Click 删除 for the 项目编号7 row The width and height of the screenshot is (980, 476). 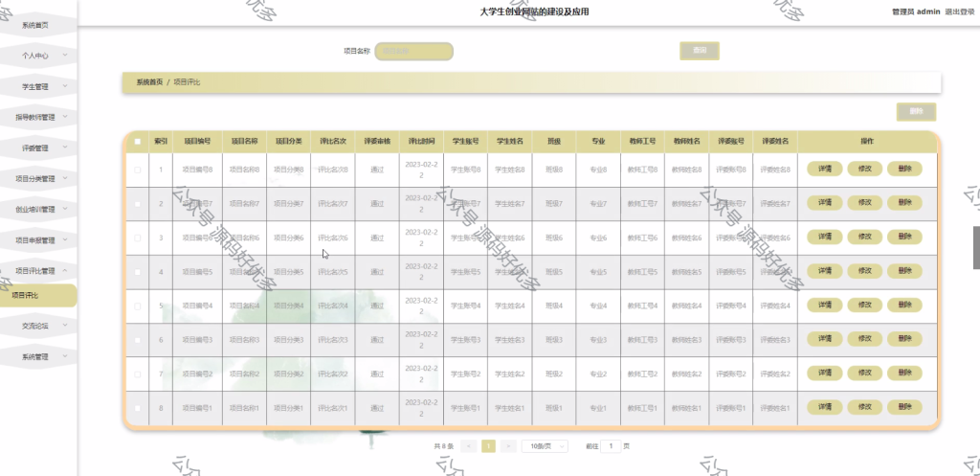(904, 203)
